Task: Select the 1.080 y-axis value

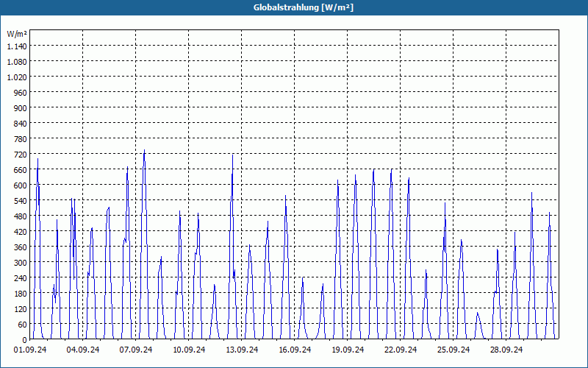Action: [17, 61]
